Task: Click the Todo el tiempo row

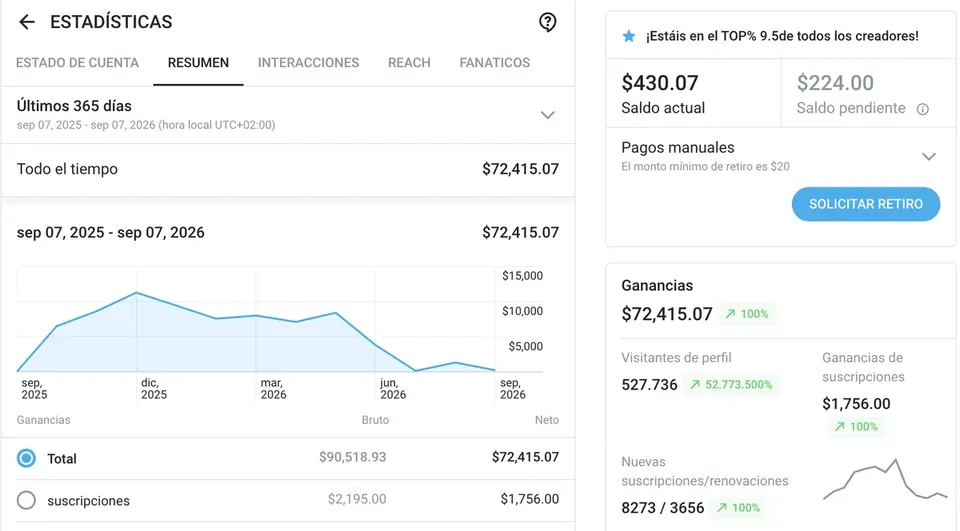Action: [288, 169]
